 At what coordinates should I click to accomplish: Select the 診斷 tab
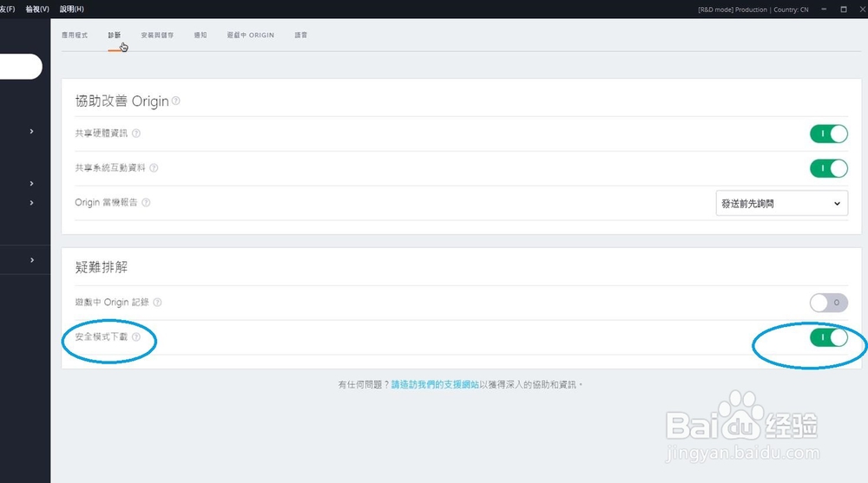point(114,35)
